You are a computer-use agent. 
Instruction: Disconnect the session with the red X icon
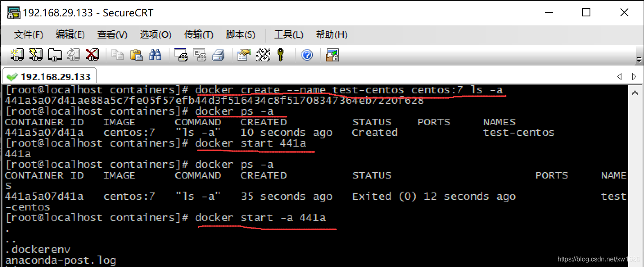coord(93,55)
